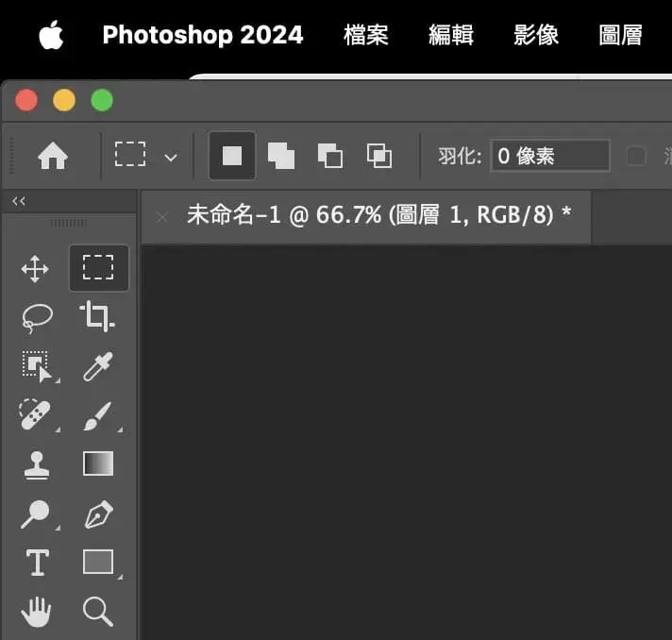Select the Gradient tool

click(98, 463)
